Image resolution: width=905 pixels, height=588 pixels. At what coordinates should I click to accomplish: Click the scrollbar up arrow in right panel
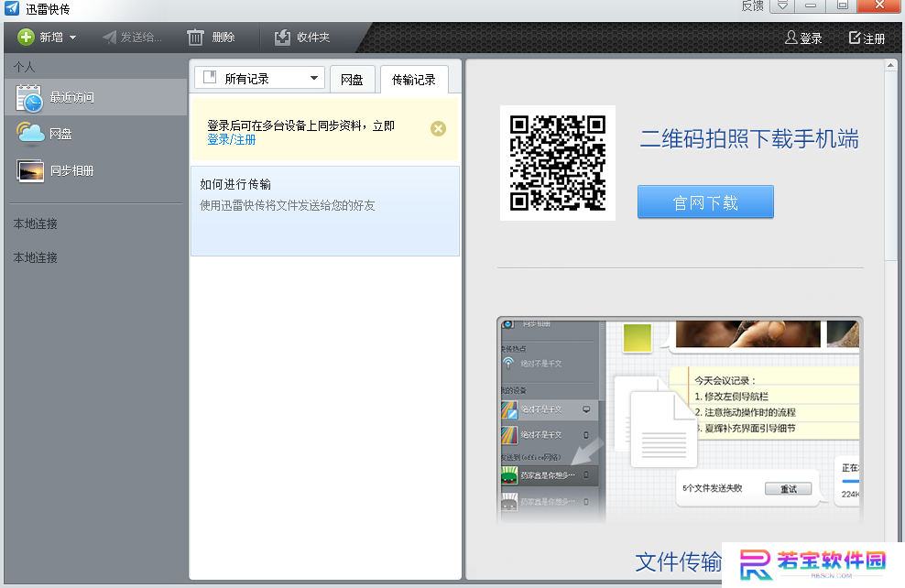(x=891, y=65)
